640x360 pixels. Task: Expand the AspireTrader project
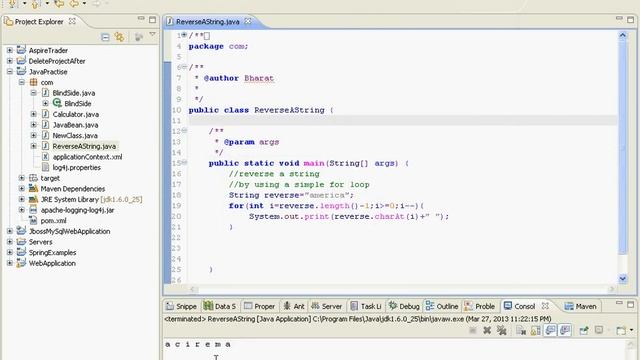click(10, 50)
